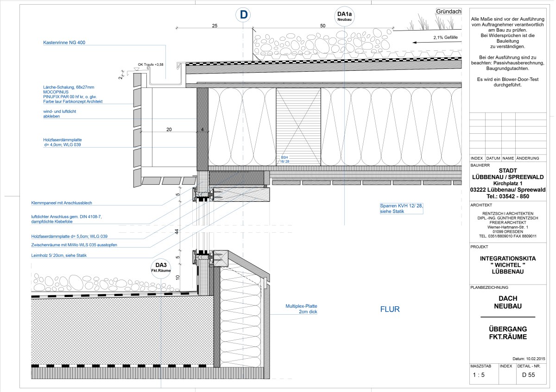This screenshot has width=556, height=392.
Task: Click the OK Traufe +3,58 elevation triangle
Action: [137, 69]
